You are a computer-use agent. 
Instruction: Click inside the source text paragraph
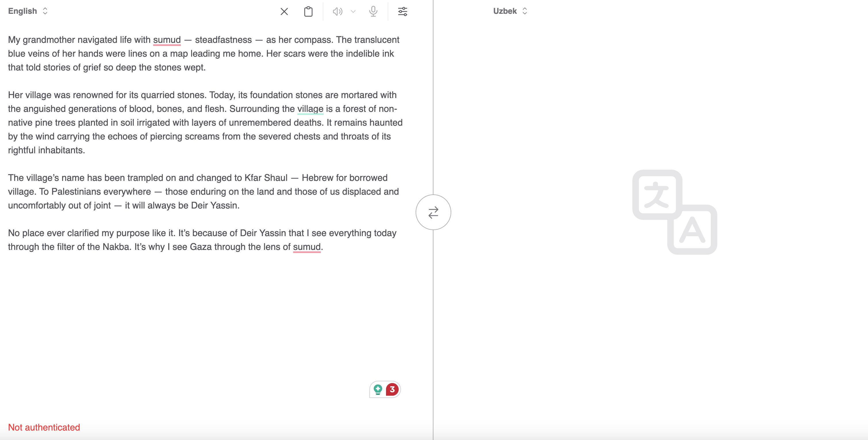click(202, 123)
